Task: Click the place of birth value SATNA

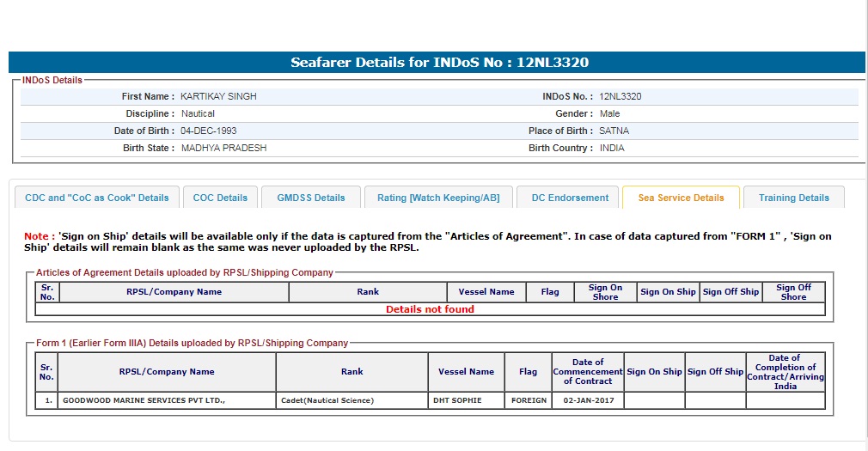Action: [x=614, y=131]
